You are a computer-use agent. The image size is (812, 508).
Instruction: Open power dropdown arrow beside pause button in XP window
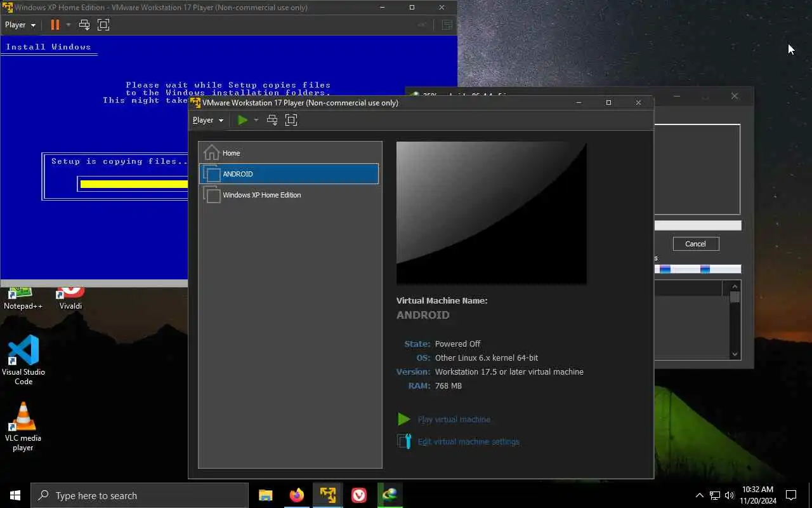coord(69,25)
